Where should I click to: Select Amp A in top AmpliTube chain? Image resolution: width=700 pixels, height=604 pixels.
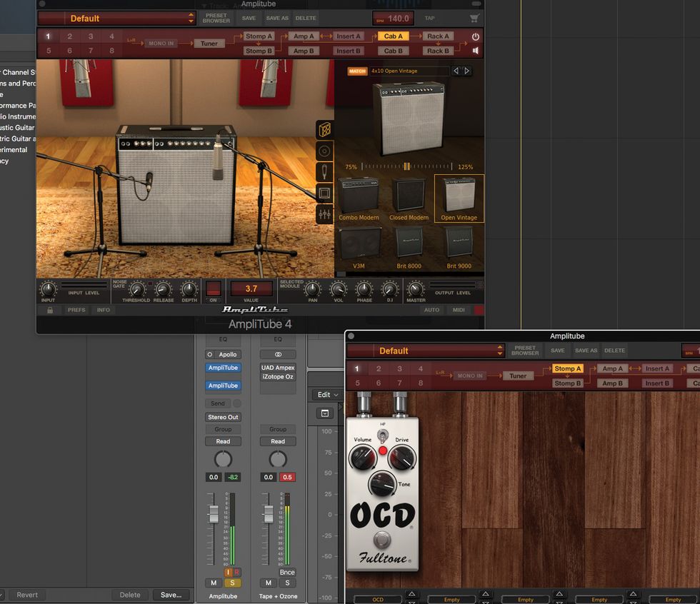pyautogui.click(x=304, y=36)
